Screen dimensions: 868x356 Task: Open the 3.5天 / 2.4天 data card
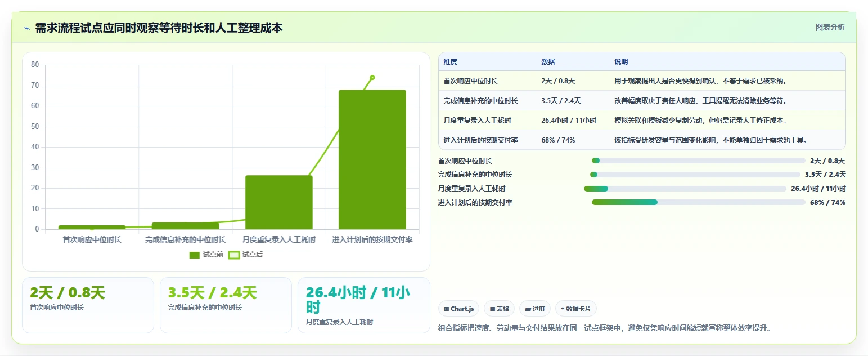click(x=226, y=305)
